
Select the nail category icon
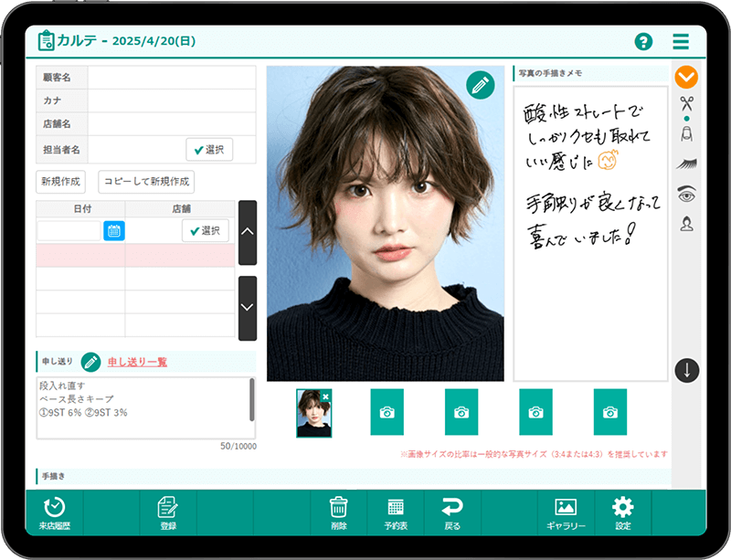686,133
